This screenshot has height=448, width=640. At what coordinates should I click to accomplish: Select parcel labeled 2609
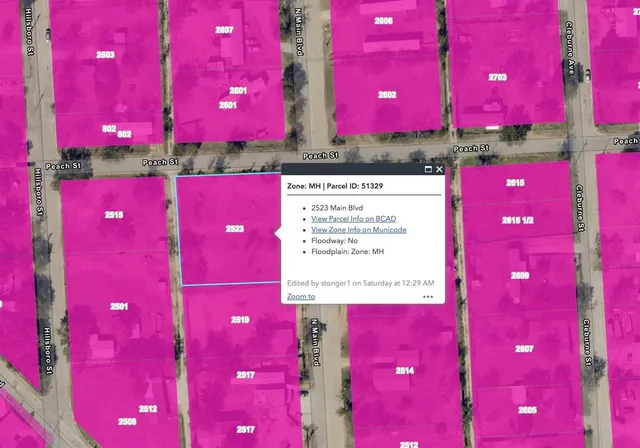520,275
